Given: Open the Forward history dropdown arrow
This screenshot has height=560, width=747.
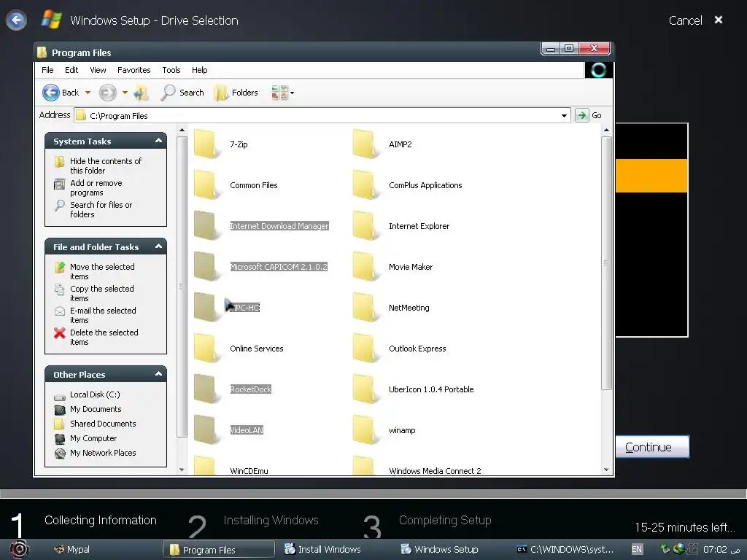Looking at the screenshot, I should click(x=125, y=93).
